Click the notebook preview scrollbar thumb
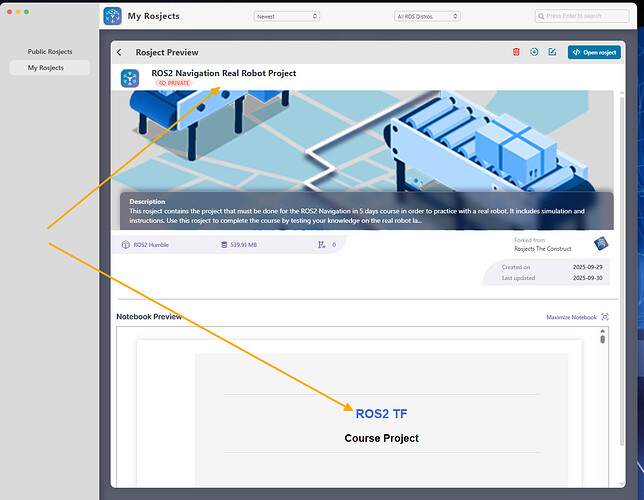644x500 pixels. click(603, 339)
